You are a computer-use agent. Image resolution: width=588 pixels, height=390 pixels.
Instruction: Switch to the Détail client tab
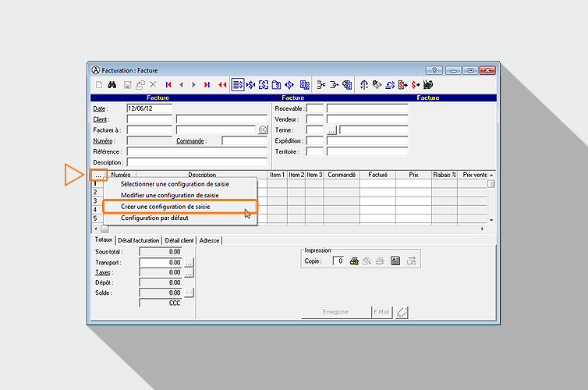point(179,240)
